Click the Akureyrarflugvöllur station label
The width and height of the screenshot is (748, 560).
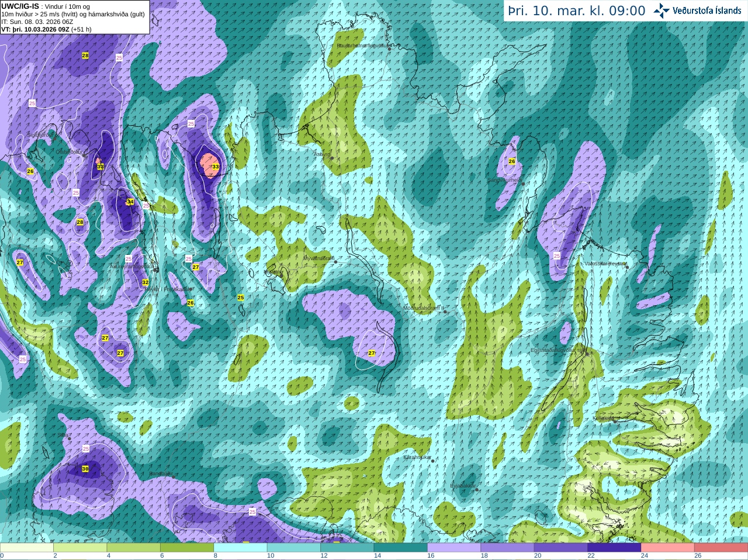tap(131, 267)
